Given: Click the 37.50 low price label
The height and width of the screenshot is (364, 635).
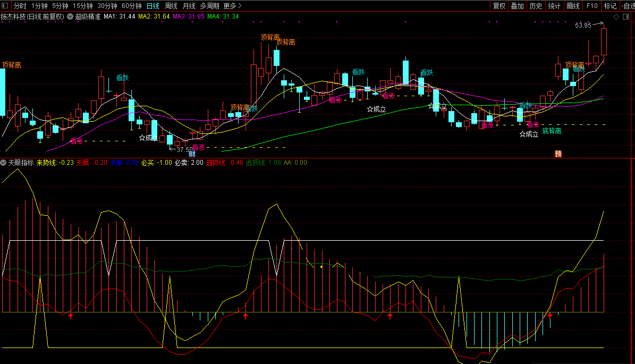Looking at the screenshot, I should pos(185,149).
